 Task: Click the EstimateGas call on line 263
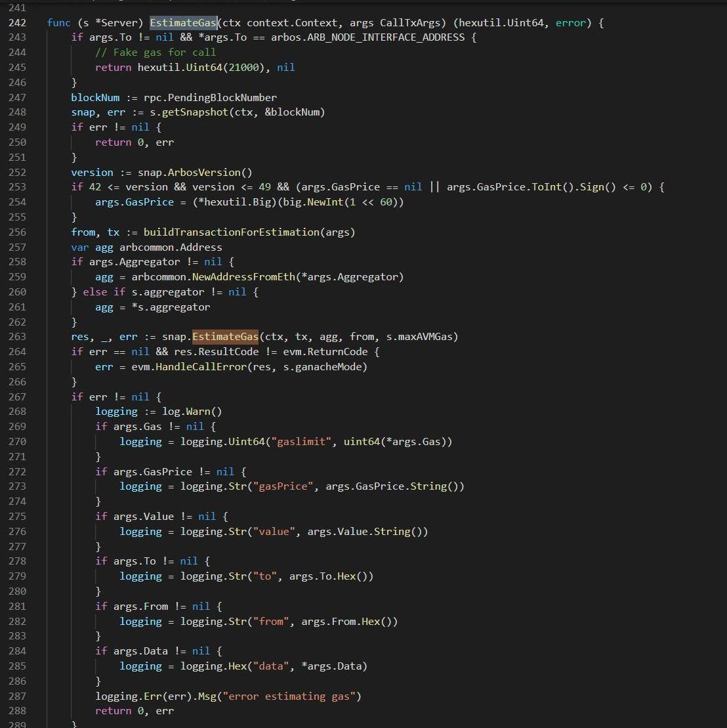(x=225, y=337)
